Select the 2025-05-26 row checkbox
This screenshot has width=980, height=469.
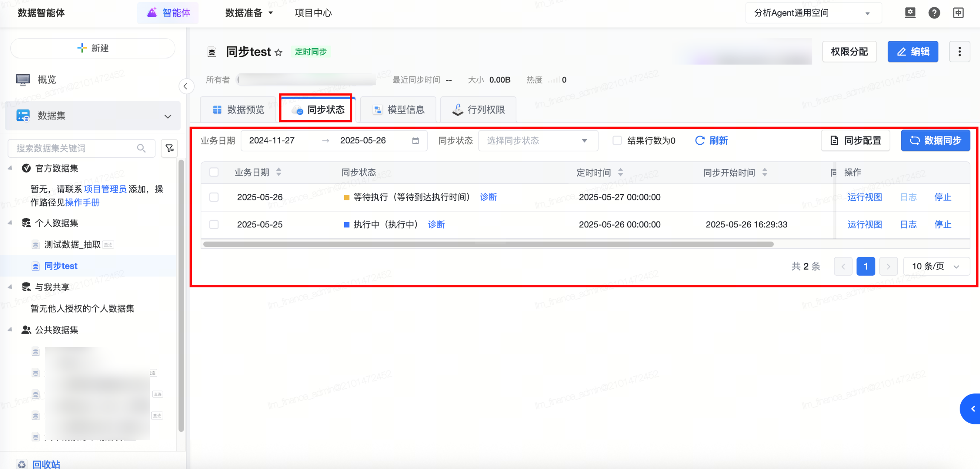click(214, 197)
